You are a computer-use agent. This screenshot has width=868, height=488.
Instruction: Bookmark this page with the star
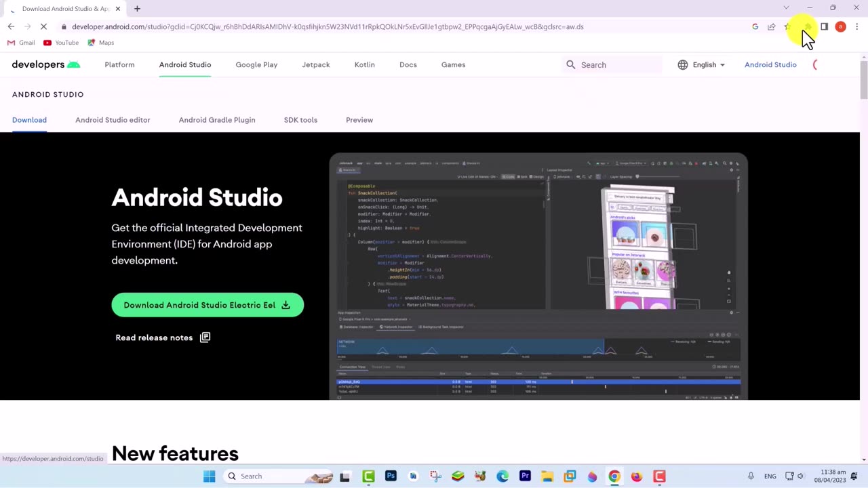coord(788,26)
